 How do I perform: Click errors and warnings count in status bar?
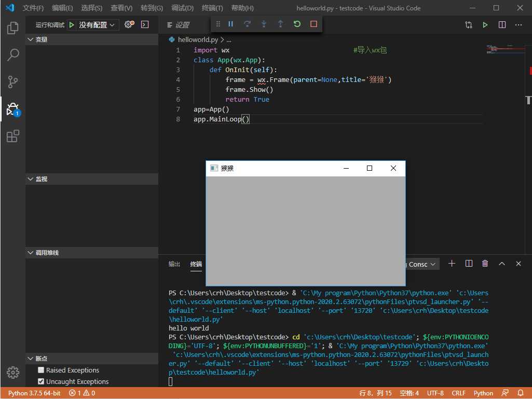pyautogui.click(x=82, y=393)
